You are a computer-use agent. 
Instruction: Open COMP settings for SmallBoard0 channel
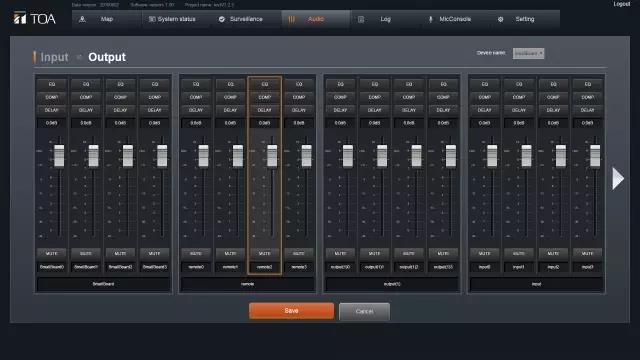pos(51,97)
